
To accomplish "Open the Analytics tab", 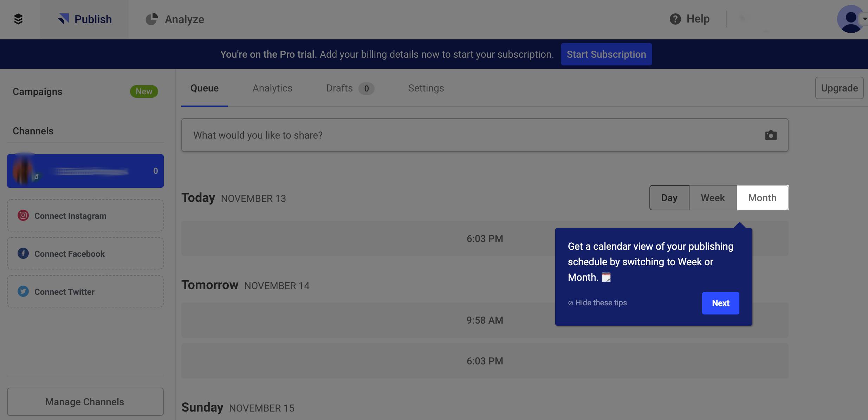I will click(272, 88).
